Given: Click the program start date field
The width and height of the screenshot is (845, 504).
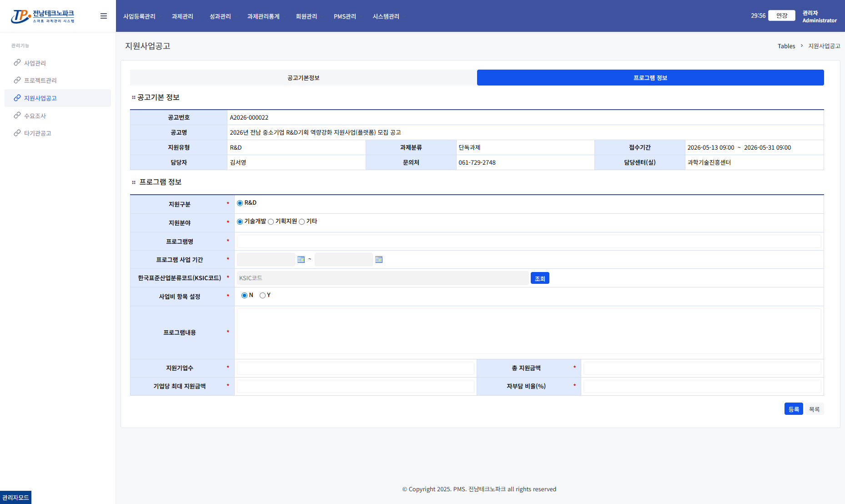Looking at the screenshot, I should tap(266, 259).
